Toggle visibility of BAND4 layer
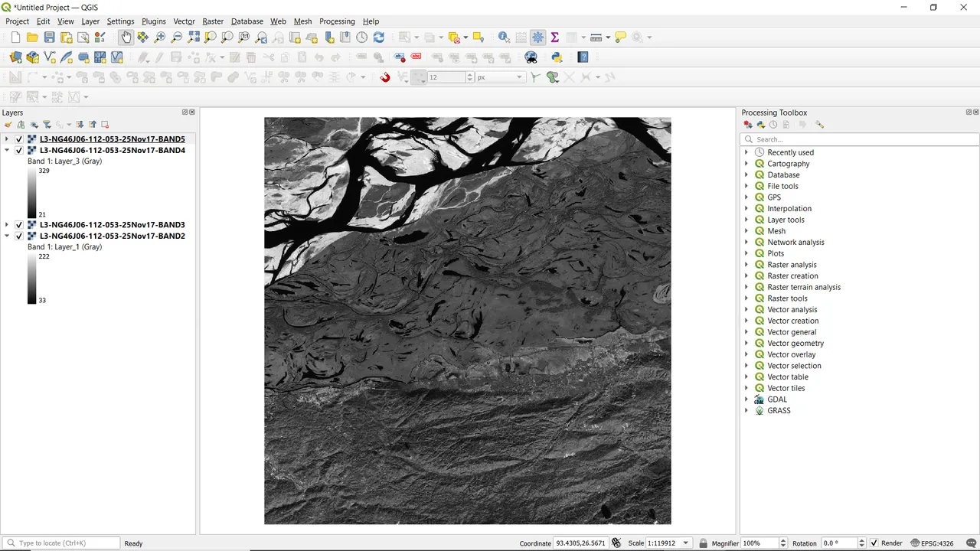980x551 pixels. [x=19, y=151]
